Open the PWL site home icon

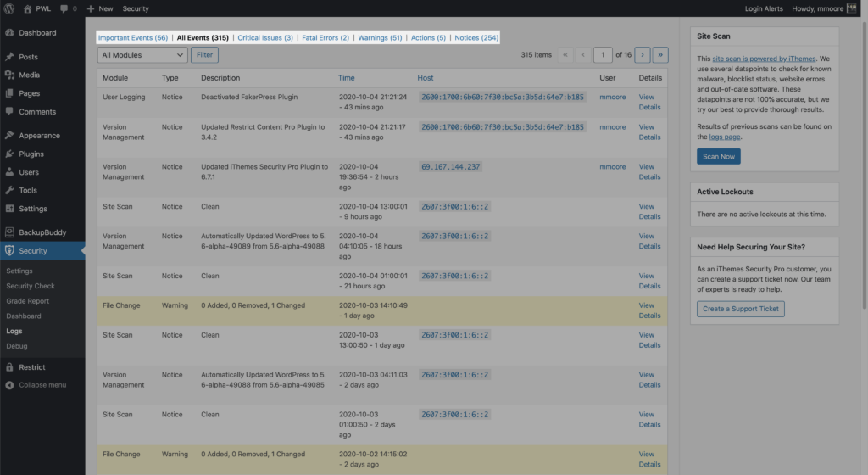(27, 8)
